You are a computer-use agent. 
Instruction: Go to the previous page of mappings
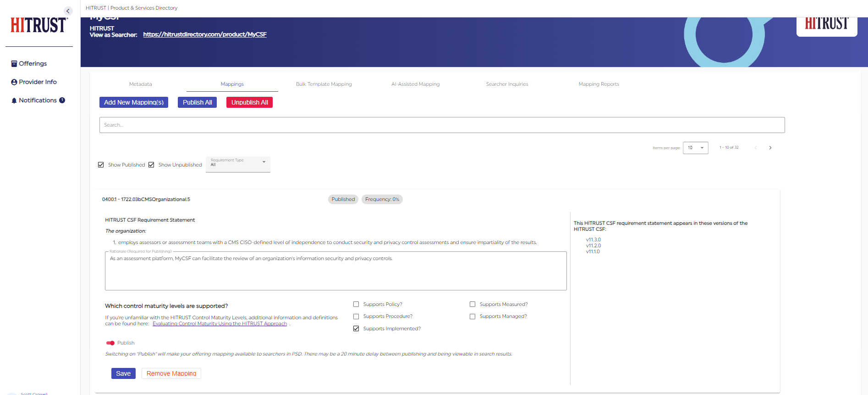756,148
